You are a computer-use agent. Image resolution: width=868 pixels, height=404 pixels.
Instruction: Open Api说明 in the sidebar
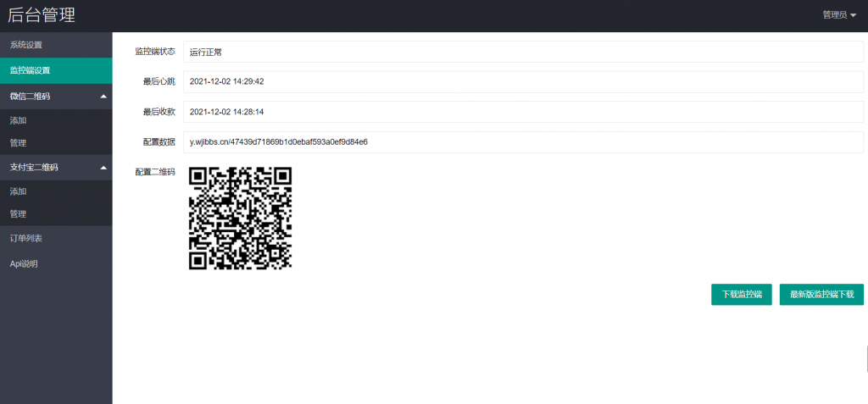pyautogui.click(x=56, y=263)
